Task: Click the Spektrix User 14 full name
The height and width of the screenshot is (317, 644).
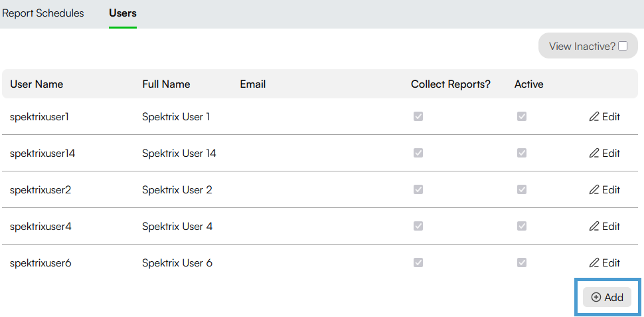Action: tap(179, 154)
